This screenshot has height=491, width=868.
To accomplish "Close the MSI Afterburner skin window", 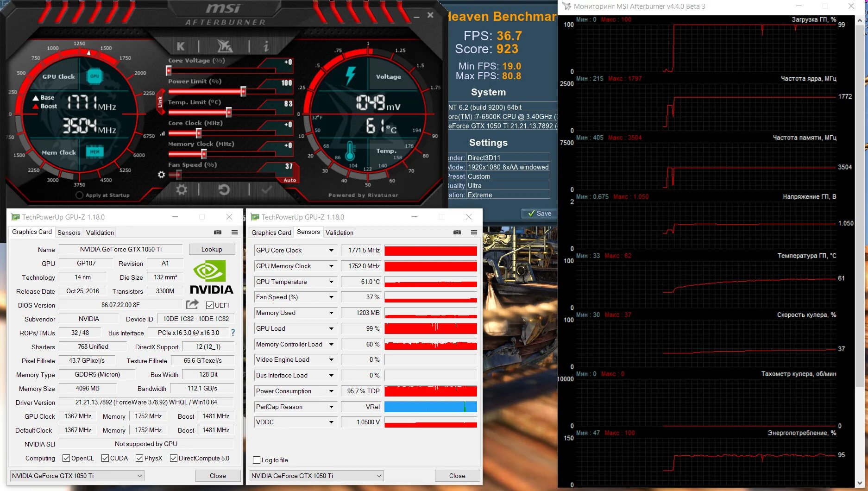I will click(430, 15).
